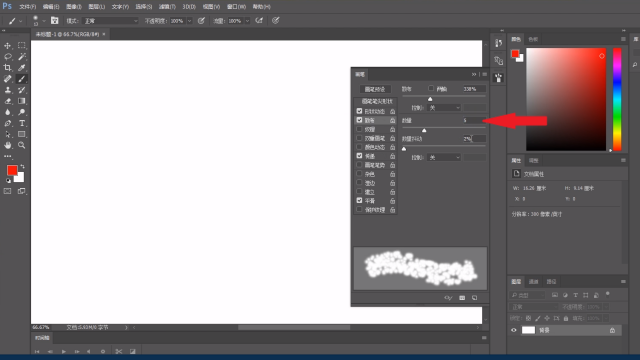640x360 pixels.
Task: Open the layer blend mode dropdown
Action: 533,307
